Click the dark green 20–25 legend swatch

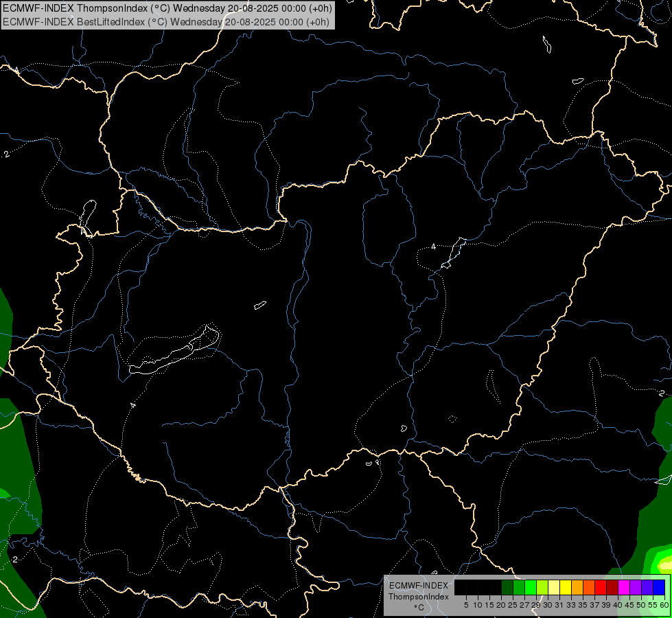507,587
